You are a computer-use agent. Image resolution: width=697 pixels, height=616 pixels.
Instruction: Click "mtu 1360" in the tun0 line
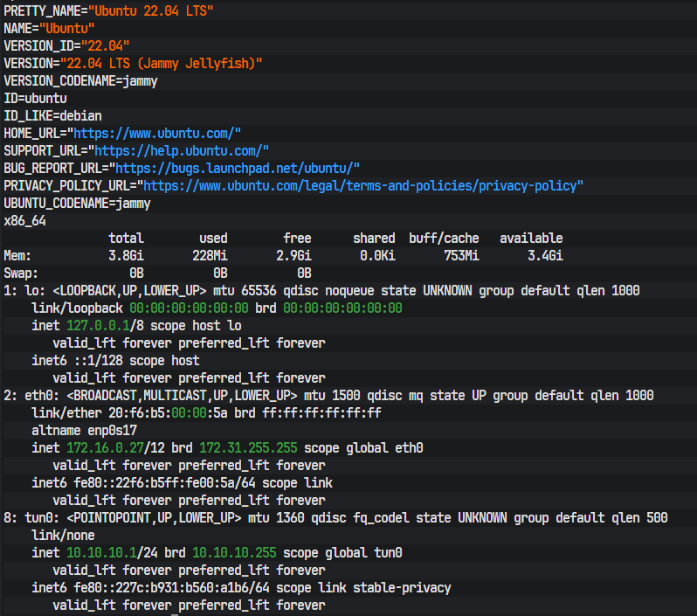277,518
